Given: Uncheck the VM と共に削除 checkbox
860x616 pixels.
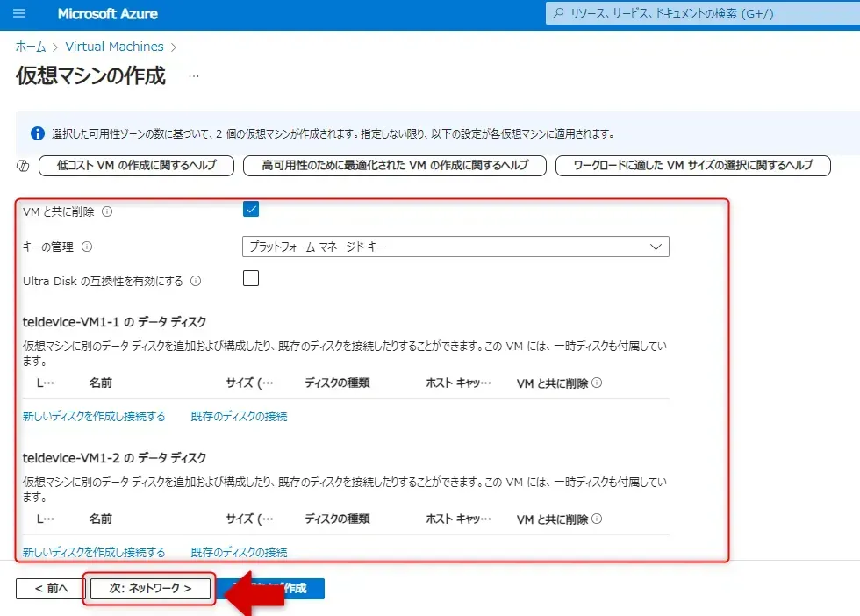Looking at the screenshot, I should point(251,209).
